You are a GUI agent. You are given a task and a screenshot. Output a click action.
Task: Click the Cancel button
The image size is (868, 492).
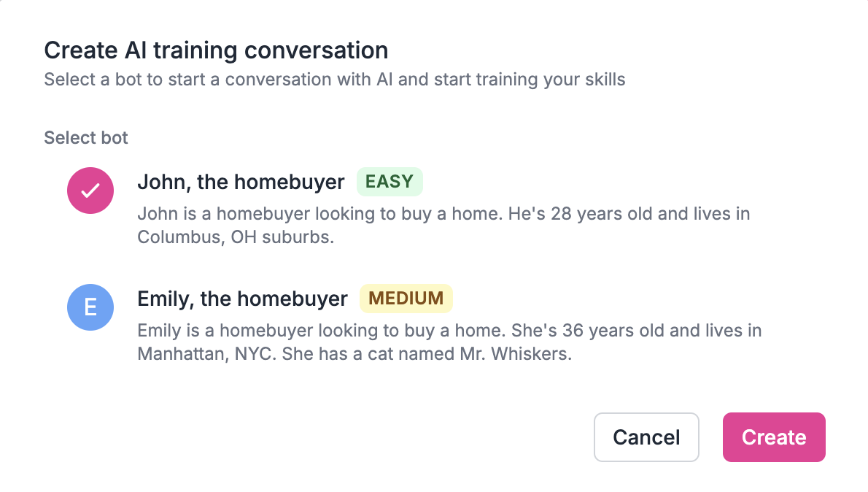click(646, 437)
